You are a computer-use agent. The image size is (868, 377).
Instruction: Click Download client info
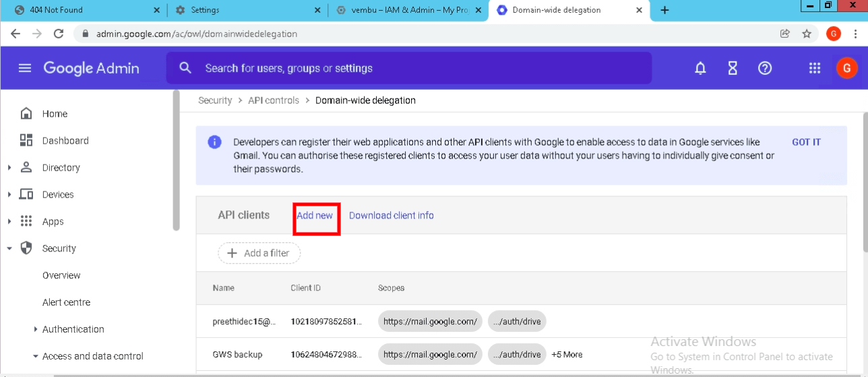[x=392, y=215]
